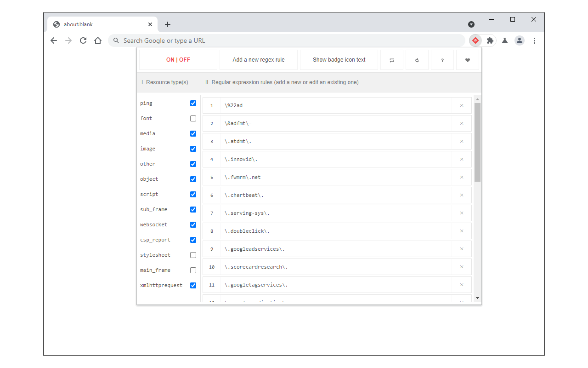588x368 pixels.
Task: Delete the \.doubleclick\. rule with its X
Action: (462, 231)
